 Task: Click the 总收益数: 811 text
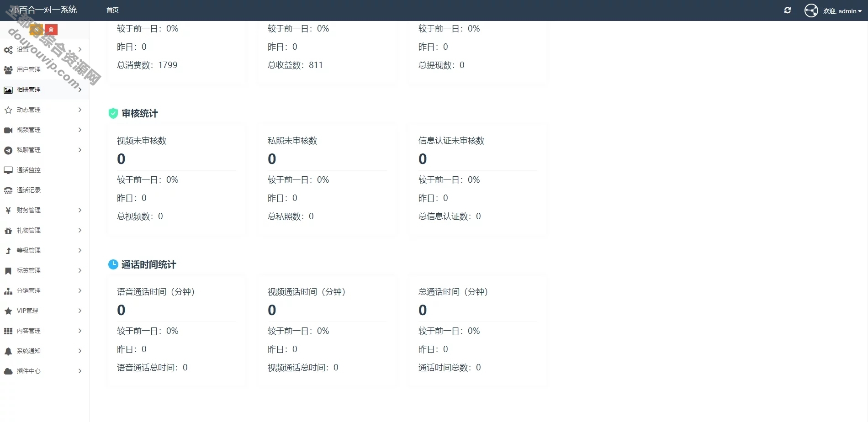tap(295, 65)
